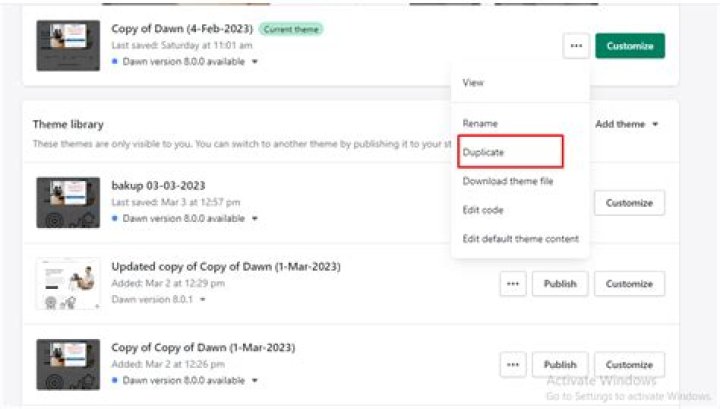This screenshot has height=409, width=720.
Task: Click the Theme library heading
Action: pyautogui.click(x=68, y=124)
